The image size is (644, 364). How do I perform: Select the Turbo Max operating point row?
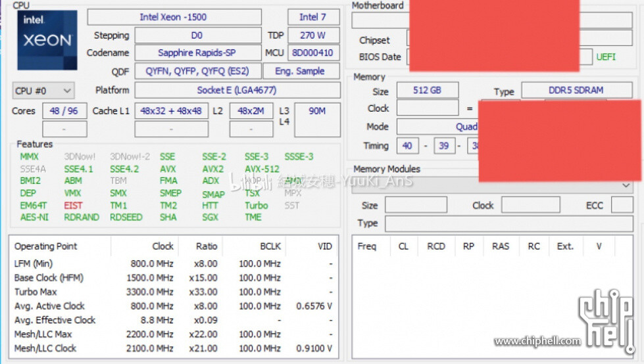(173, 292)
